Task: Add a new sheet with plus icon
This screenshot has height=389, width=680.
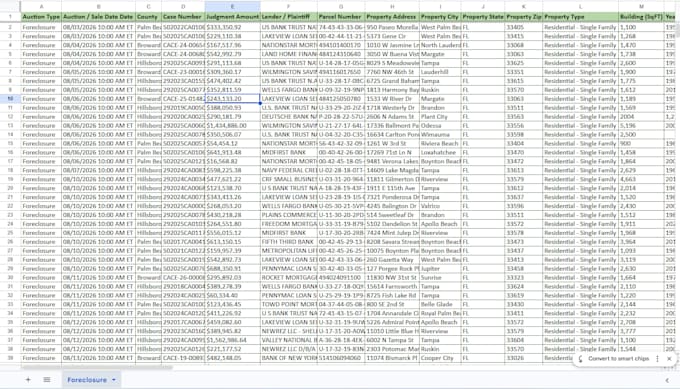Action: (x=28, y=379)
